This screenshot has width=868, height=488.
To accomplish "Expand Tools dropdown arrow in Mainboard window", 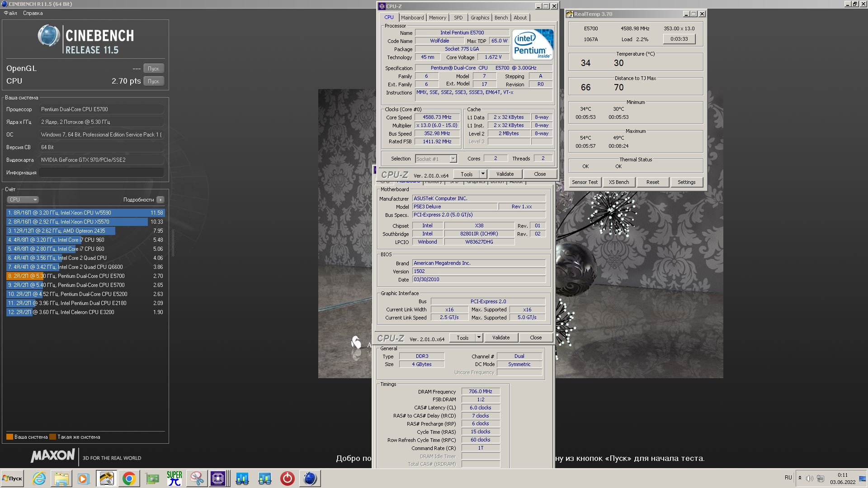I will pyautogui.click(x=479, y=338).
